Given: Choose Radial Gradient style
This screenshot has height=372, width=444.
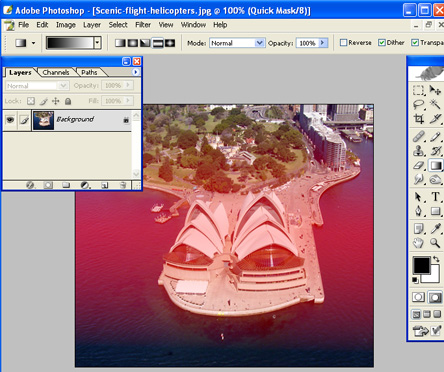Looking at the screenshot, I should coord(133,43).
